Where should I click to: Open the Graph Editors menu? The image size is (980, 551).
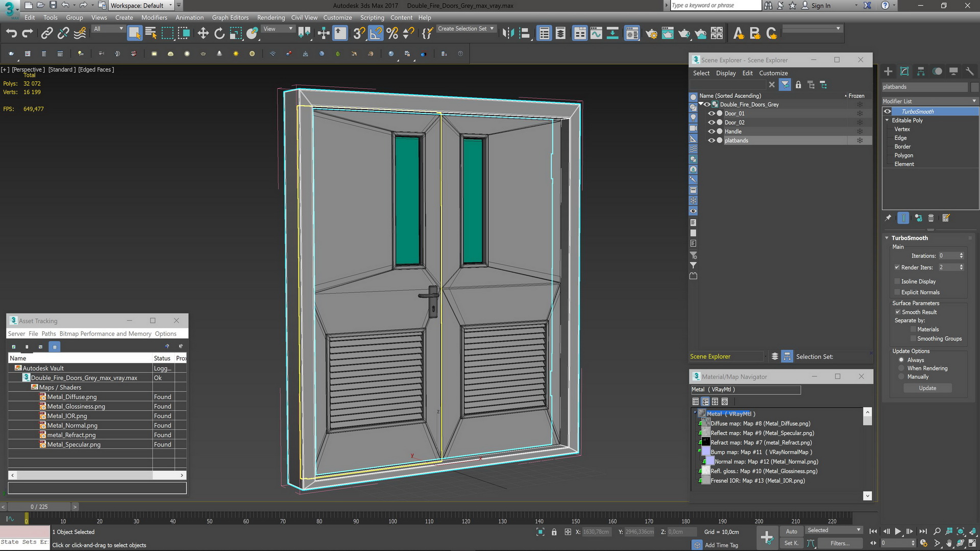click(x=230, y=17)
